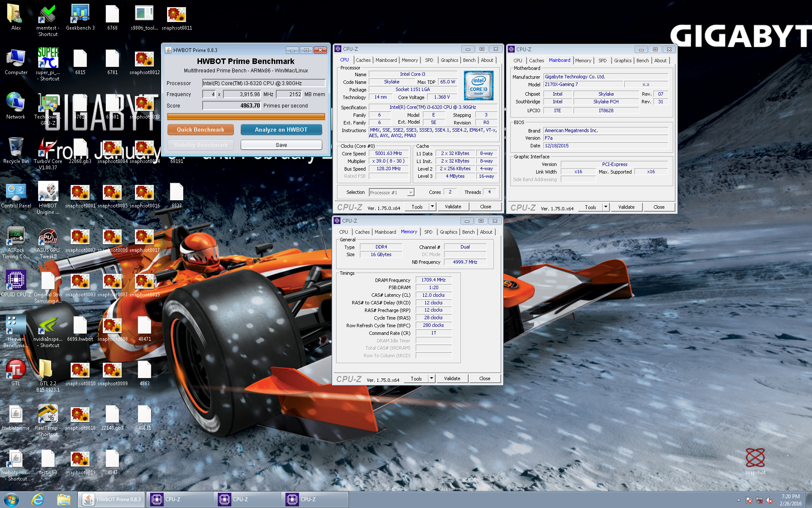Viewport: 812px width, 508px height.
Task: Click the HWBOT Prime Score field
Action: coord(231,105)
